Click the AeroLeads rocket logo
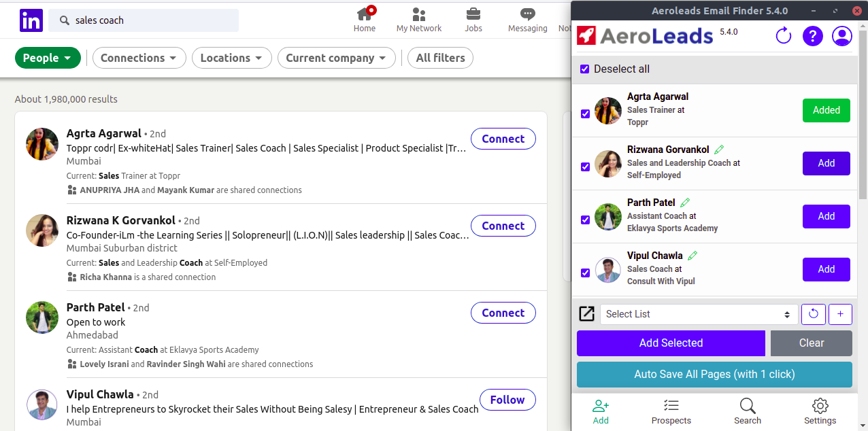868x431 pixels. [587, 35]
